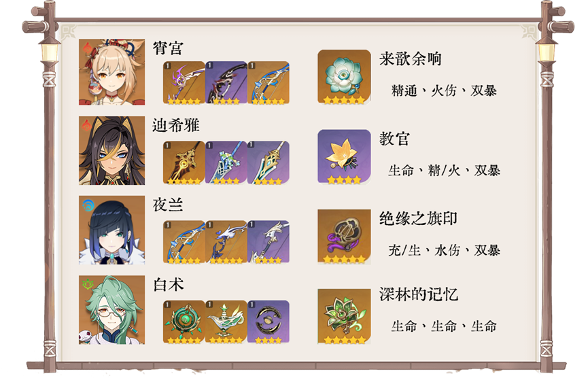
Task: Click the 宵宫 character portrait
Action: 111,72
